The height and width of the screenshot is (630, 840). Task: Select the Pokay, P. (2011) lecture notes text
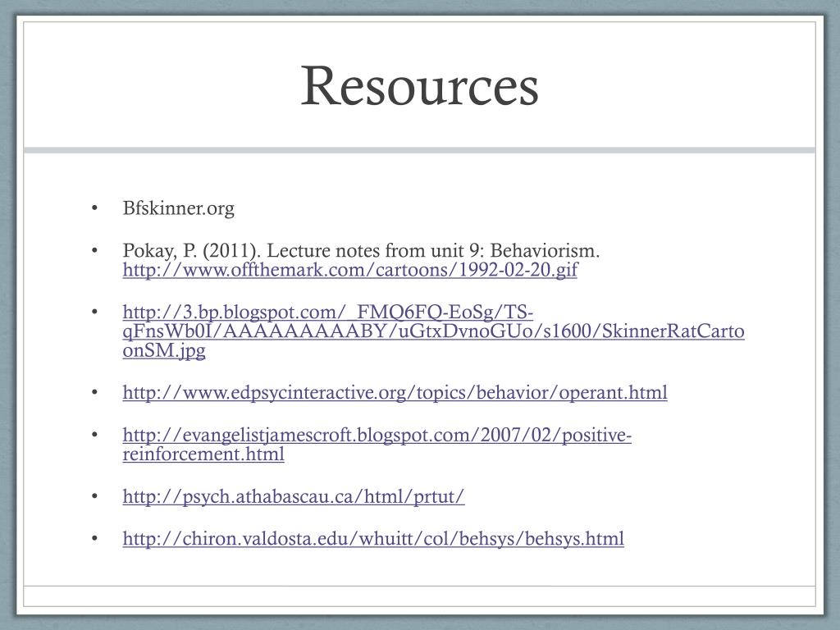(361, 250)
